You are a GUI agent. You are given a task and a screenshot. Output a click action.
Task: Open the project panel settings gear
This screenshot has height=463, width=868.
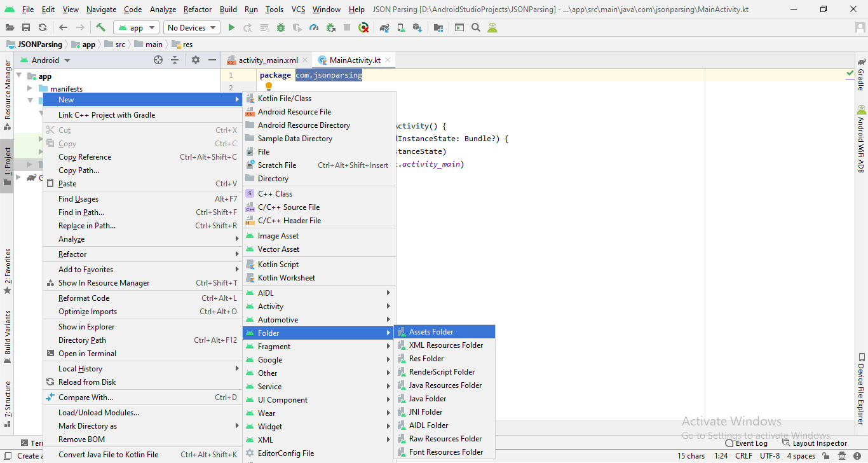(x=196, y=60)
